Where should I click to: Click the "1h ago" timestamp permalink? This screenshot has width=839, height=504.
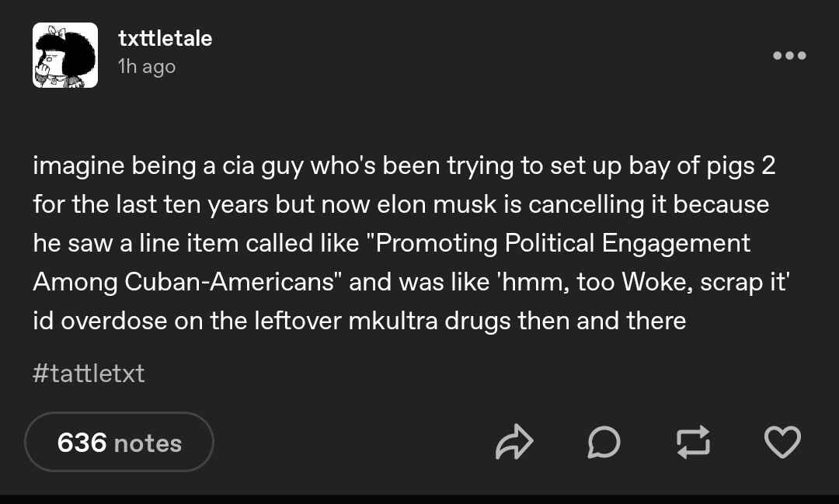pos(147,66)
